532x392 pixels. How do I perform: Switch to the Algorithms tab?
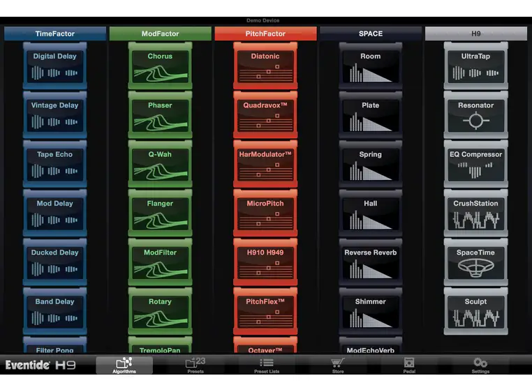tap(124, 365)
